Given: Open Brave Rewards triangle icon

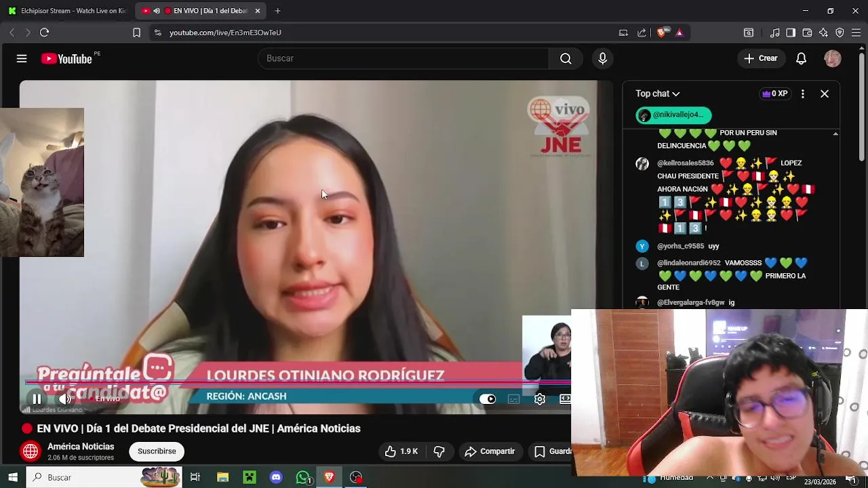Looking at the screenshot, I should [679, 33].
